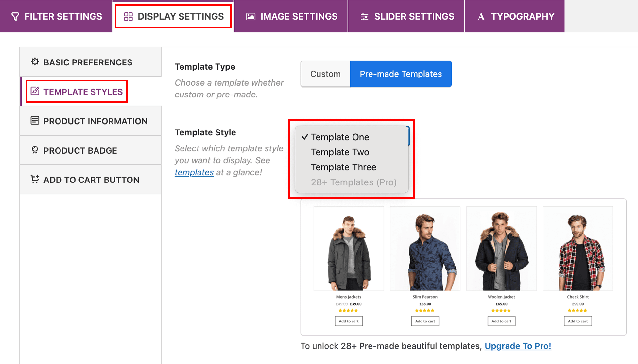The image size is (638, 364).
Task: Choose Template One from the dropdown
Action: [340, 137]
